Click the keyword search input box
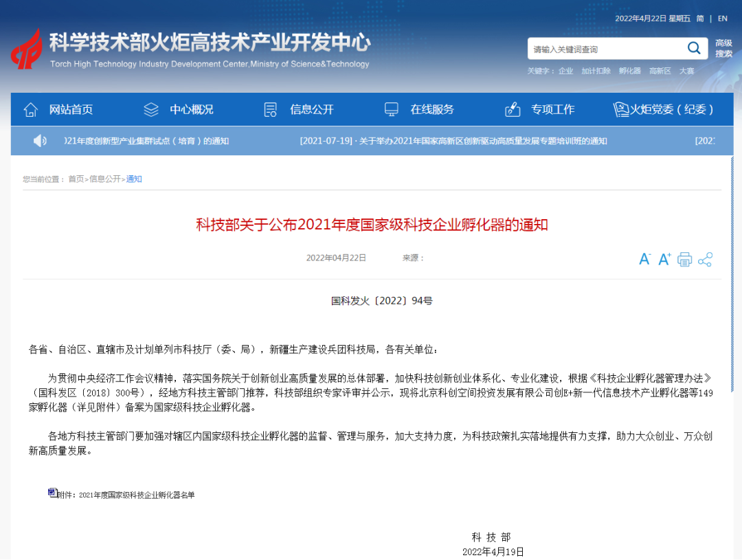 pos(605,48)
